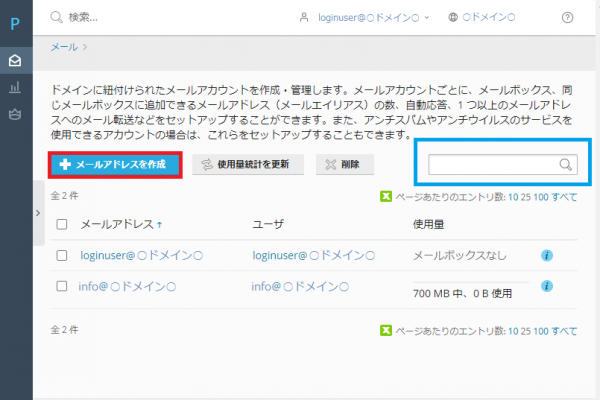600x400 pixels.
Task: Expand the collapsed sidebar with the arrow handle
Action: pyautogui.click(x=38, y=213)
